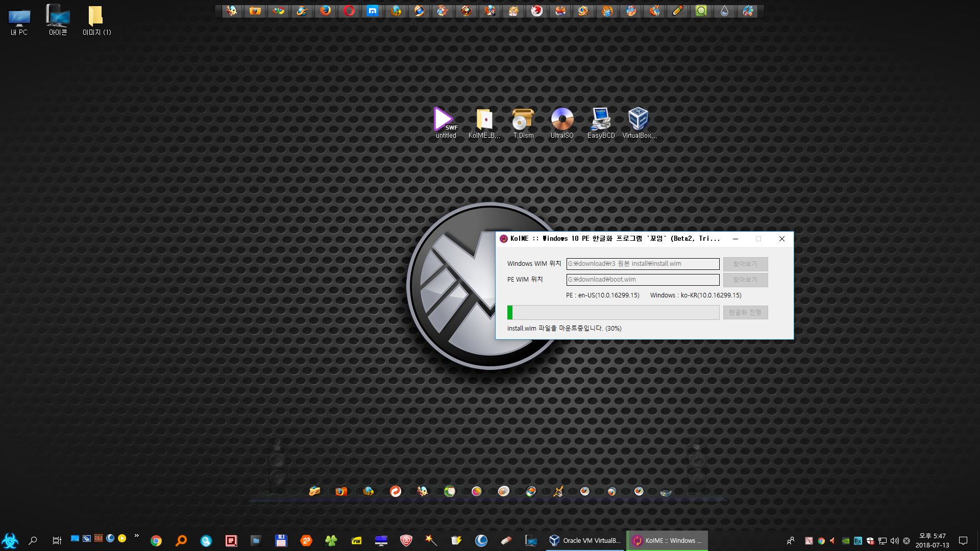
Task: Open the untitled SWF desktop file
Action: [x=446, y=122]
